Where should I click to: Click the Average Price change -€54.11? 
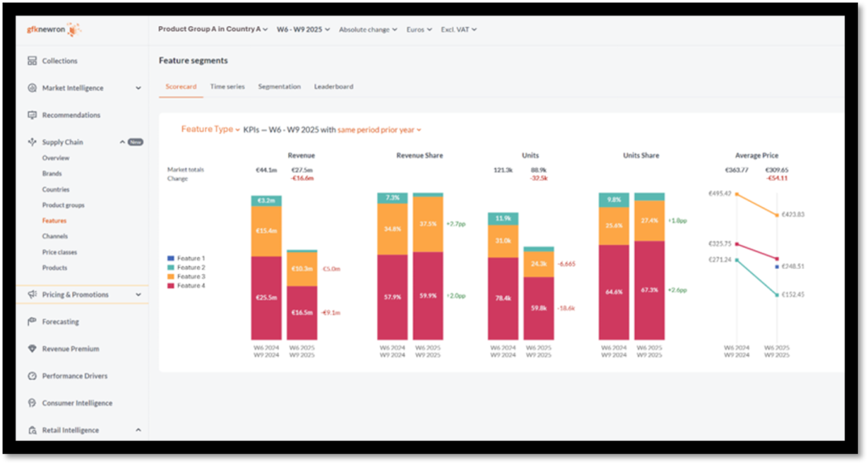tap(776, 178)
